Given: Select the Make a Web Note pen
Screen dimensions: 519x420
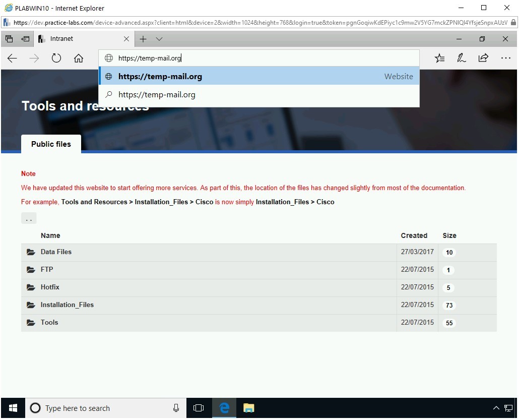Looking at the screenshot, I should point(461,58).
